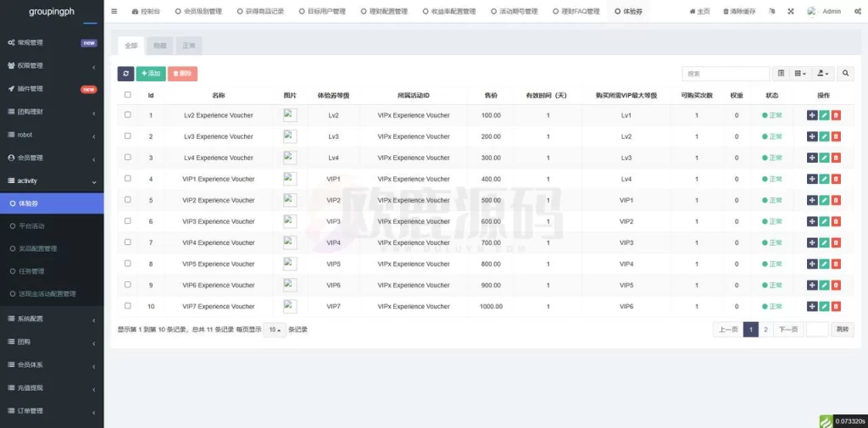
Task: Edit the VIP7 Experience Voucher row
Action: click(824, 306)
